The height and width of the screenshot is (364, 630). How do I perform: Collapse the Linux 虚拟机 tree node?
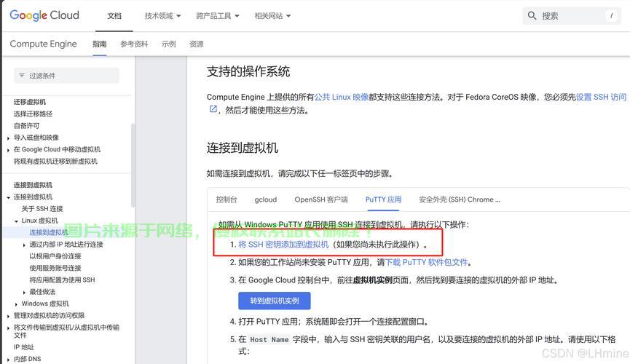pos(17,221)
